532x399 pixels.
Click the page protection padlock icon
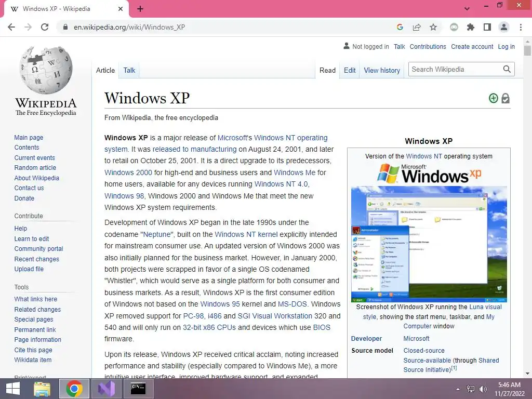tap(506, 98)
